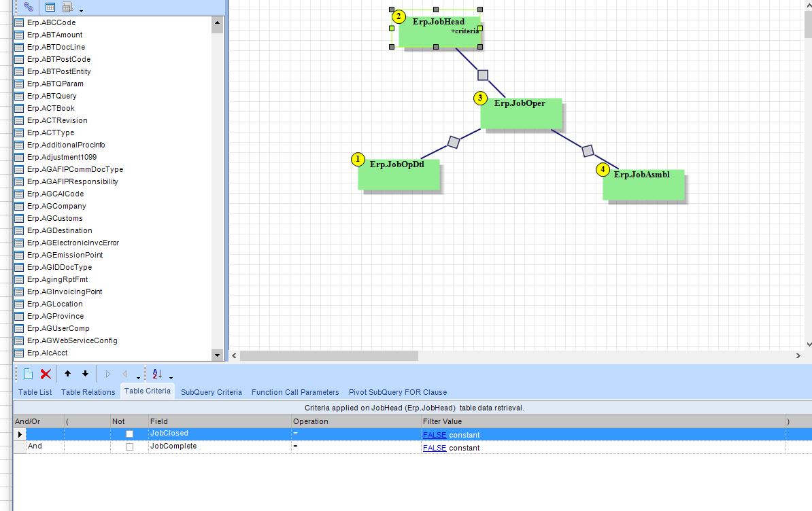Select the Erp.JobOper table node
812x511 pixels.
pos(521,113)
